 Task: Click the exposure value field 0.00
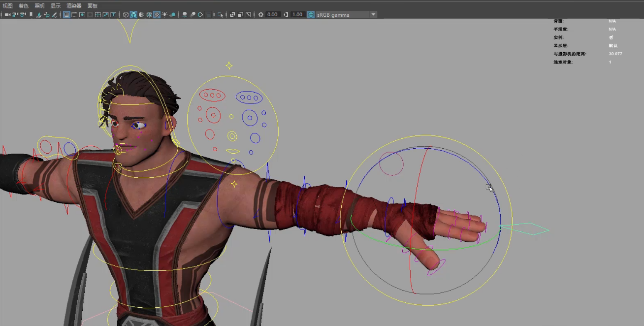(273, 15)
